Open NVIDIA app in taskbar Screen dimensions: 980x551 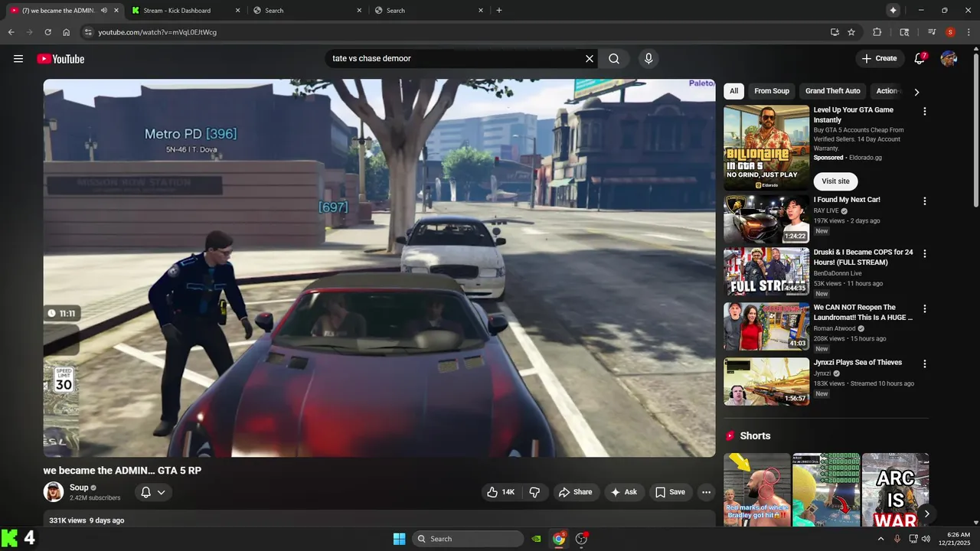(x=537, y=539)
